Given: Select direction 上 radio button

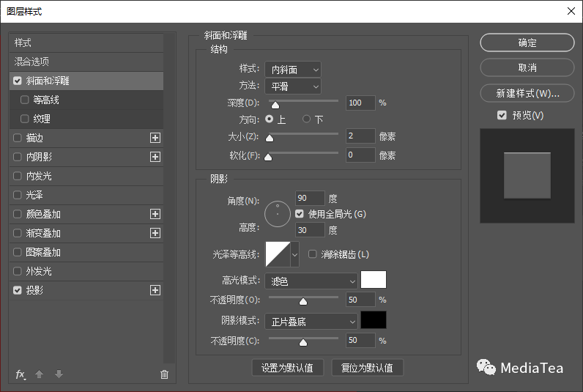Looking at the screenshot, I should (x=270, y=119).
